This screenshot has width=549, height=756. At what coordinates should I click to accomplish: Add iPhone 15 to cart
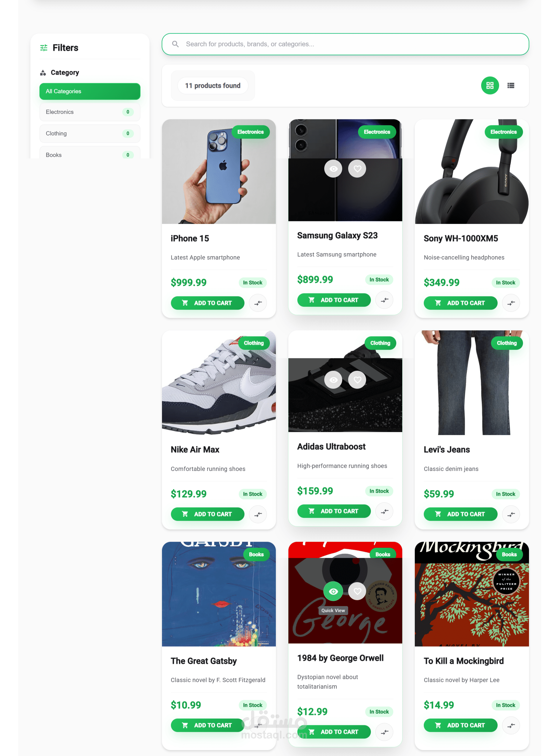point(207,303)
